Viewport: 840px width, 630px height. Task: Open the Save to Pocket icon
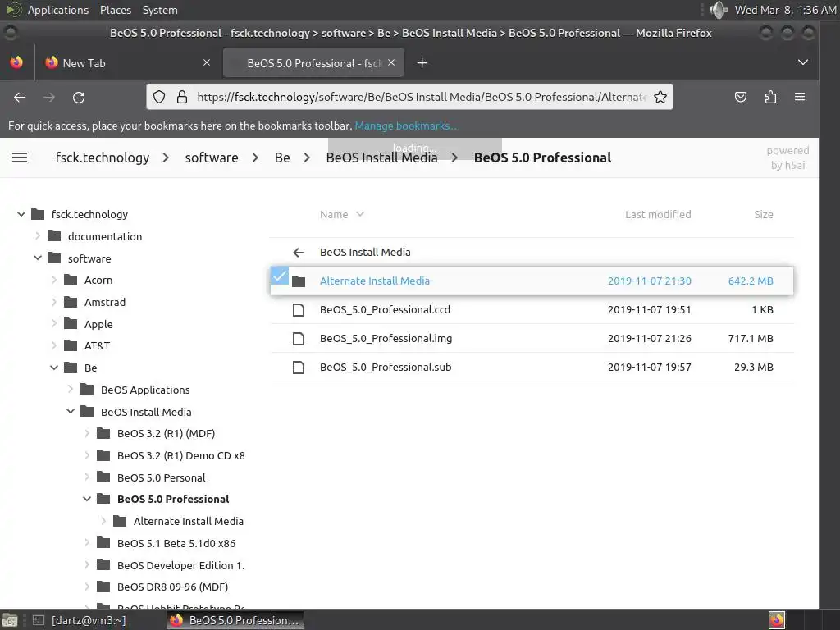point(741,97)
